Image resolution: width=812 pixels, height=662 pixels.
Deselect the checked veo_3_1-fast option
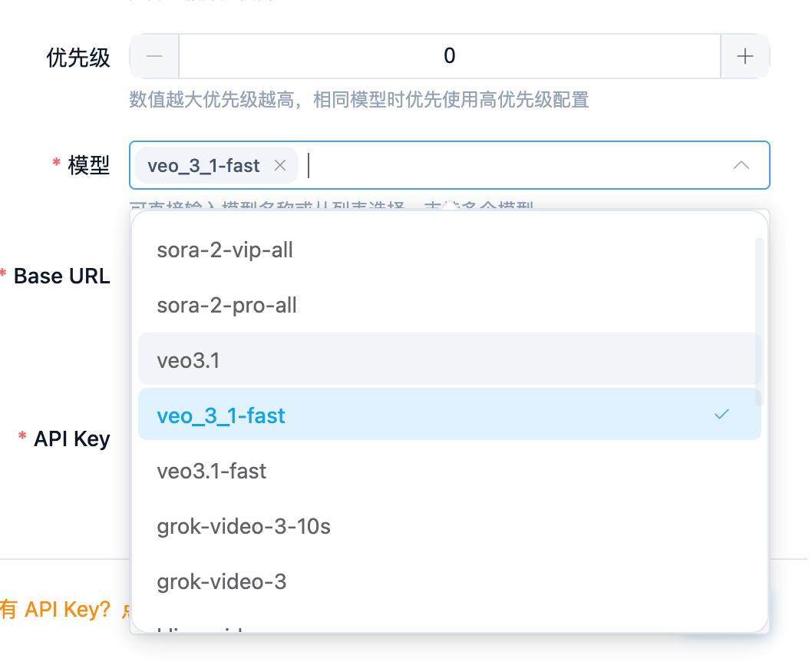pos(221,415)
